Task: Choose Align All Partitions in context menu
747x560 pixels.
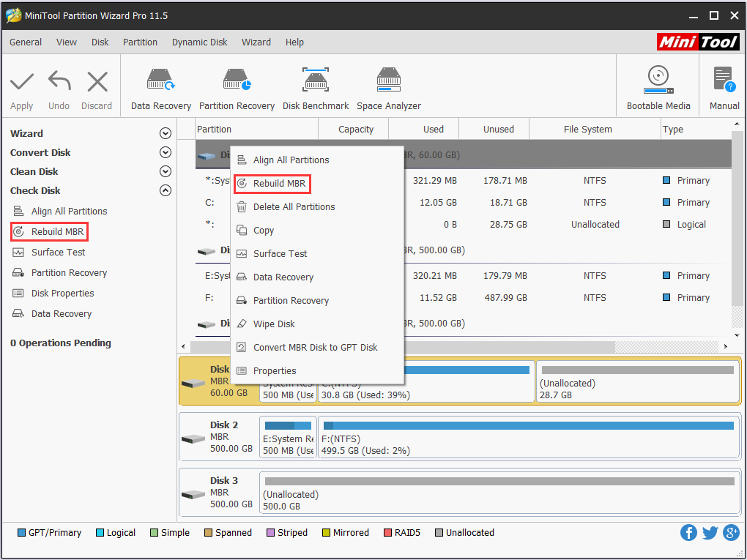Action: (317, 160)
